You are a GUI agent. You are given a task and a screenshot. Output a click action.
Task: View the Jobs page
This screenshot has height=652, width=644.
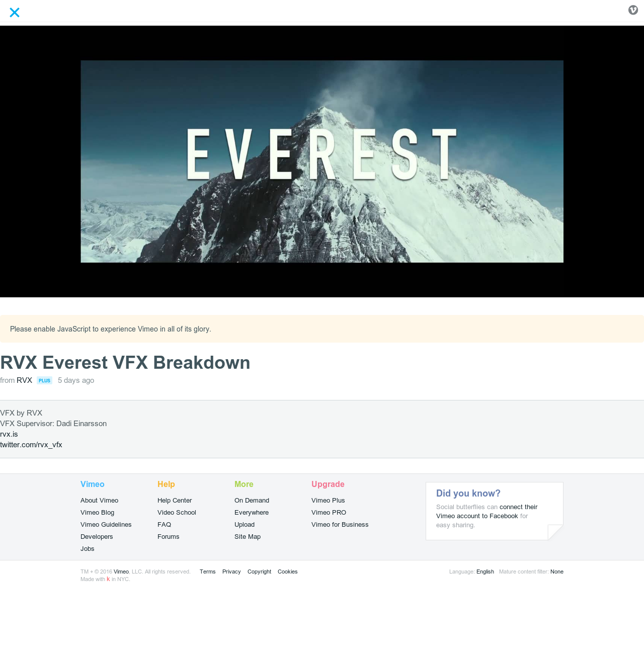tap(88, 549)
